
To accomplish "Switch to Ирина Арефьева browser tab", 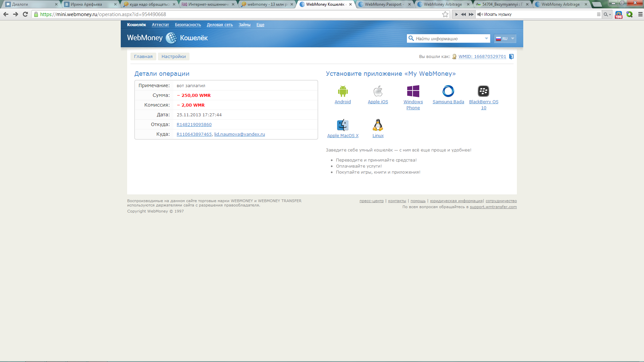I will [x=90, y=4].
